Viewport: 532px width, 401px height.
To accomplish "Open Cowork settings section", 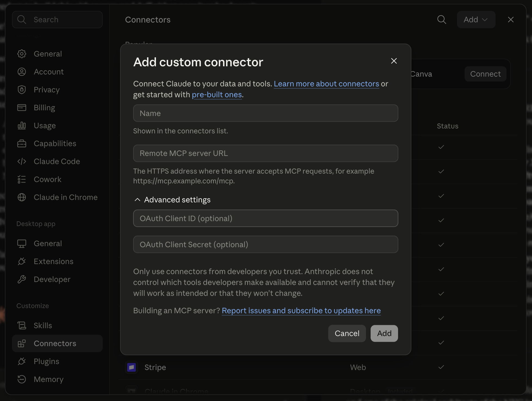I will pos(57,179).
